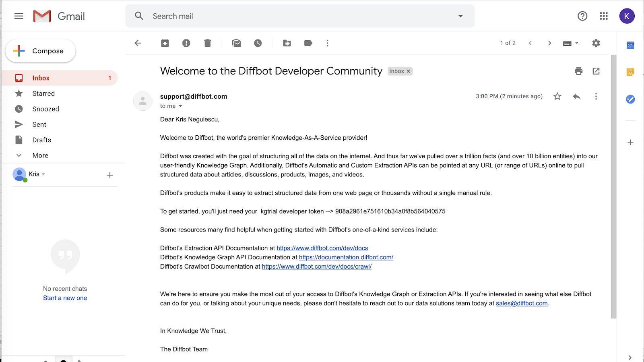
Task: Open toolbar more options menu
Action: click(328, 43)
